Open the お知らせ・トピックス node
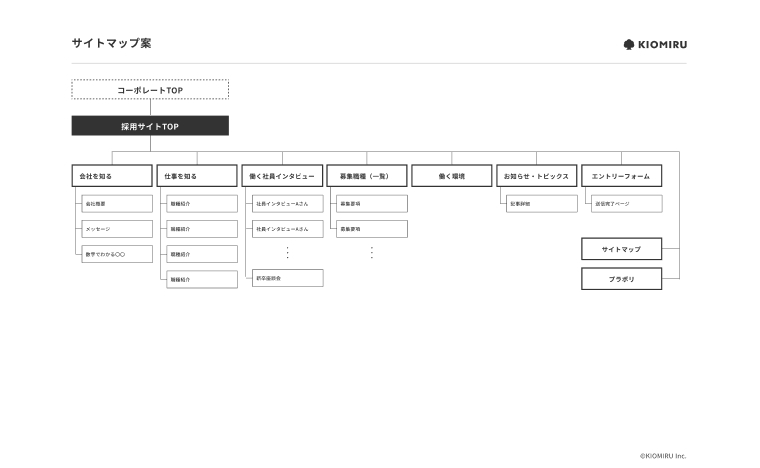 click(537, 176)
